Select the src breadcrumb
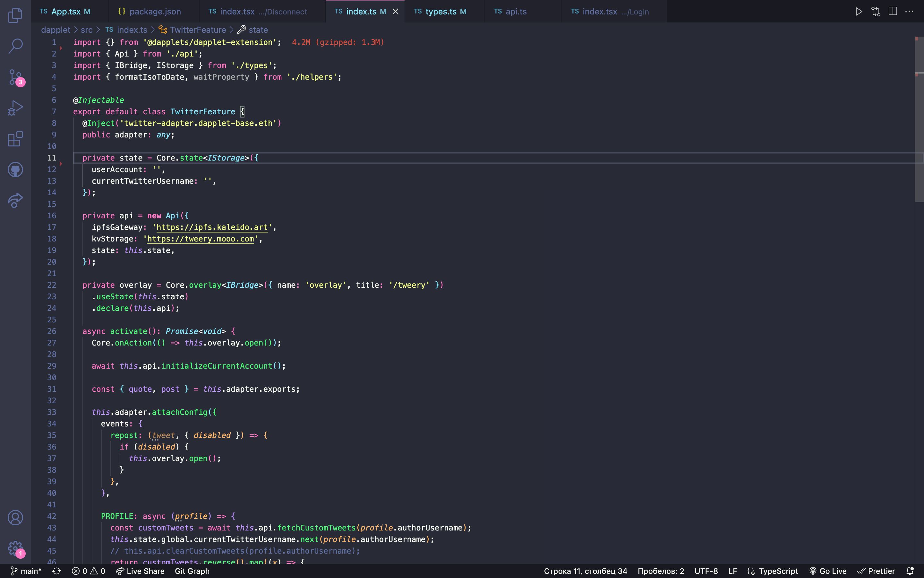924x578 pixels. tap(87, 30)
